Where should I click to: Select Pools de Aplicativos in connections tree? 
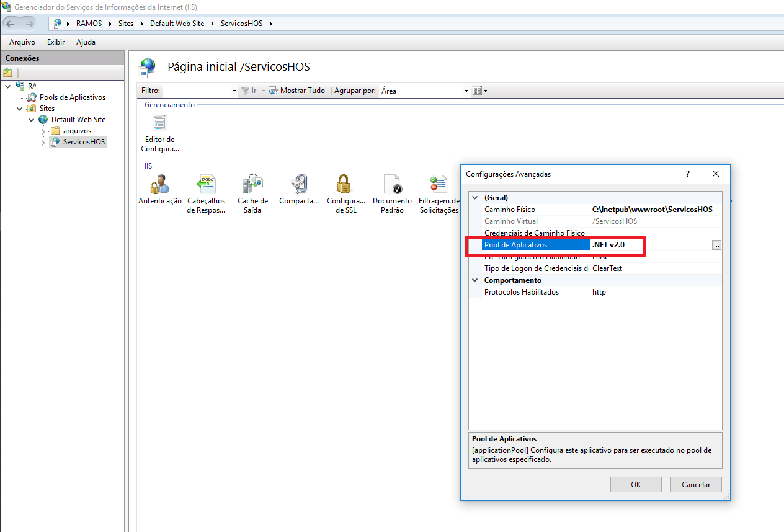pos(72,97)
